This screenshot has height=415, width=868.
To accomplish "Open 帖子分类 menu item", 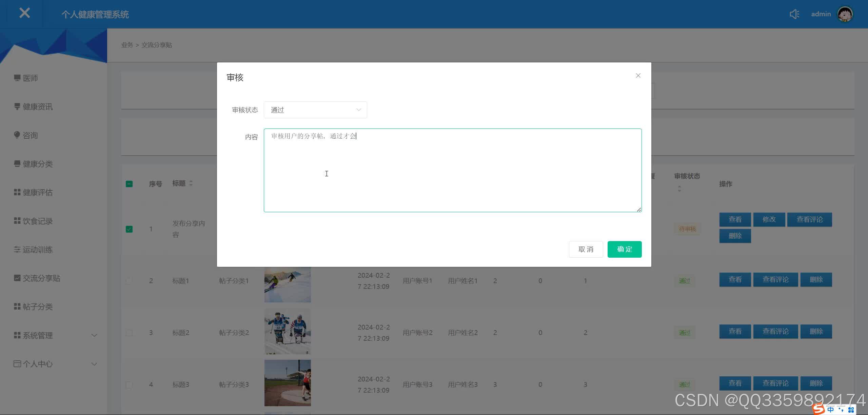I will pyautogui.click(x=37, y=307).
